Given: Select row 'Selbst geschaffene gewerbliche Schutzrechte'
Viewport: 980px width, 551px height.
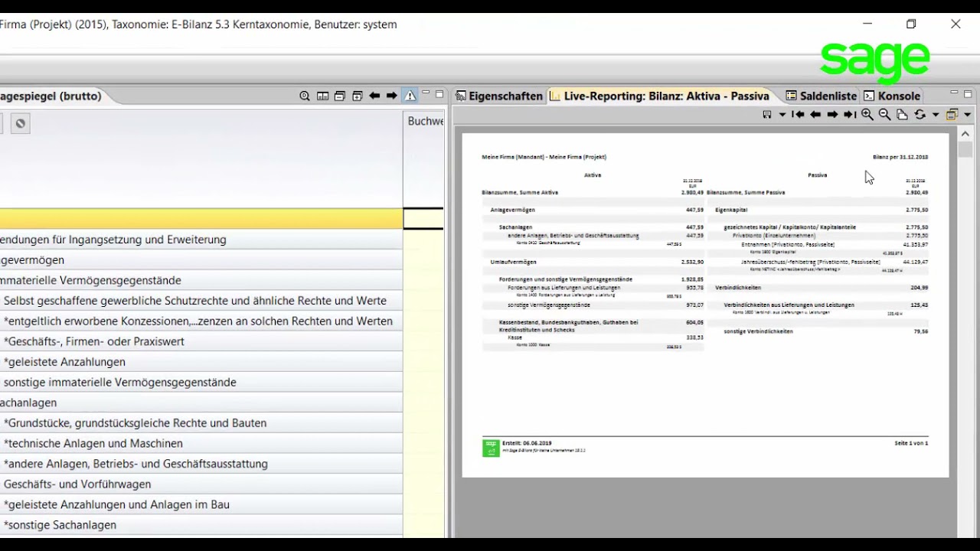Looking at the screenshot, I should point(201,301).
